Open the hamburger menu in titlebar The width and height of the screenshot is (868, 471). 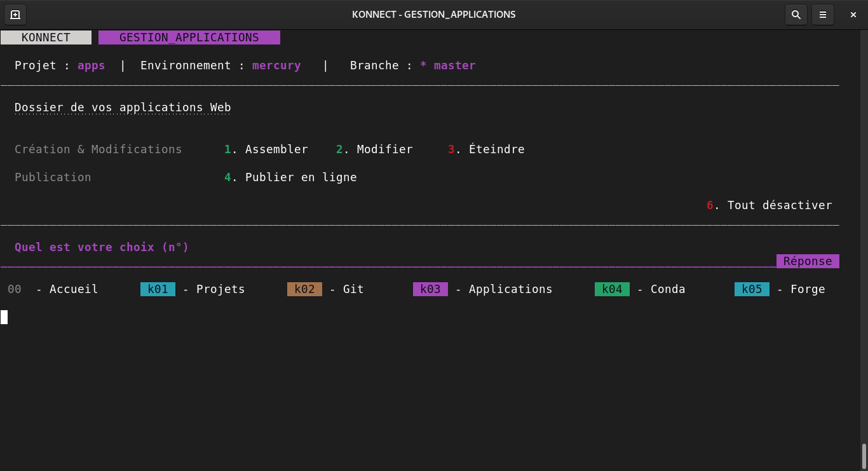tap(822, 15)
